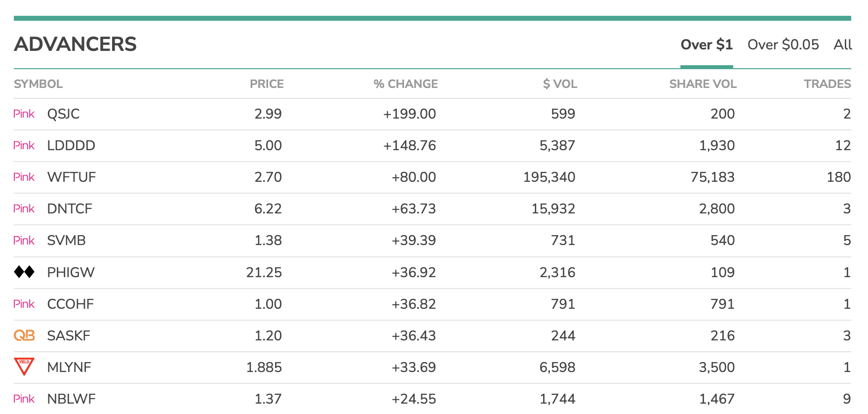Screen dimensions: 868x414
Task: Click the 2.99 price value
Action: (268, 114)
